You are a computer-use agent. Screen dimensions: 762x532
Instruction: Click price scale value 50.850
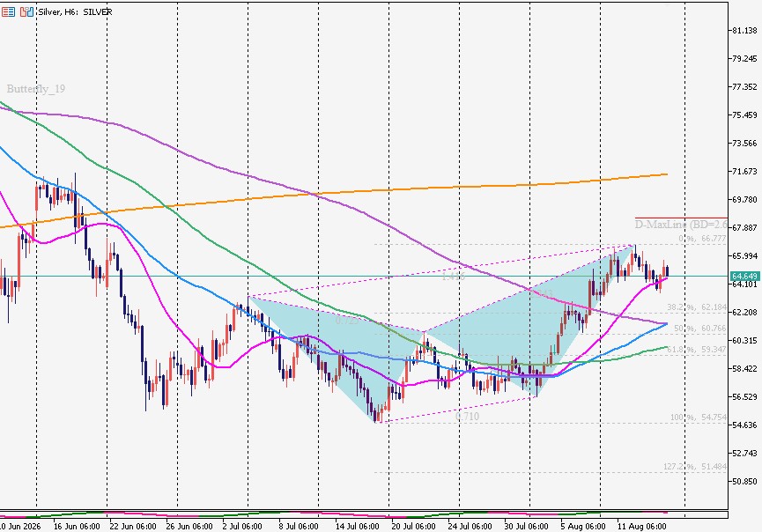(744, 482)
